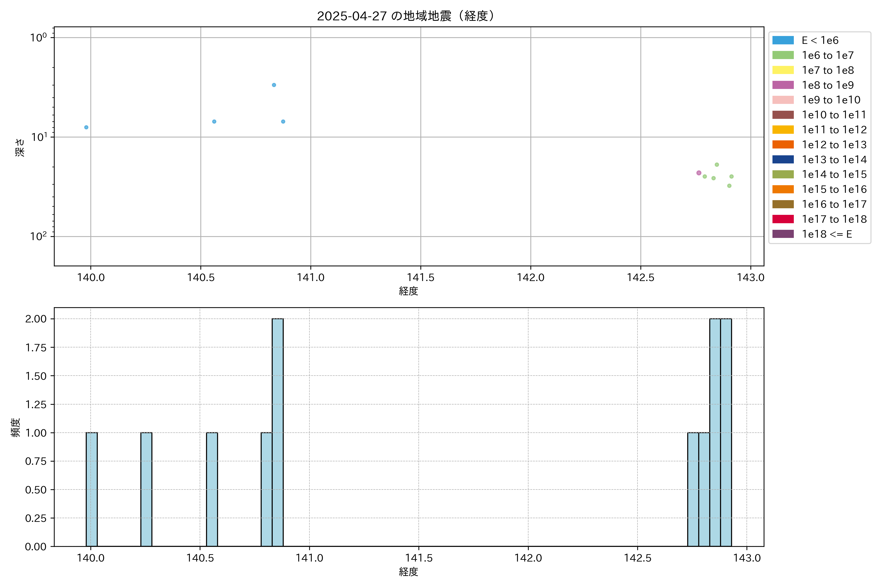Click the '1e15 to 1e16' legend label
This screenshot has width=882, height=588.
click(x=834, y=189)
